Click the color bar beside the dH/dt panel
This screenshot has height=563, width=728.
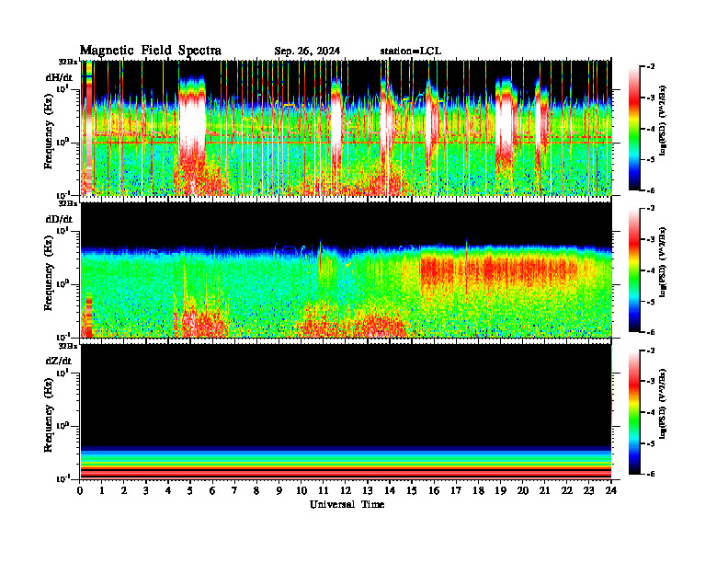(x=634, y=129)
